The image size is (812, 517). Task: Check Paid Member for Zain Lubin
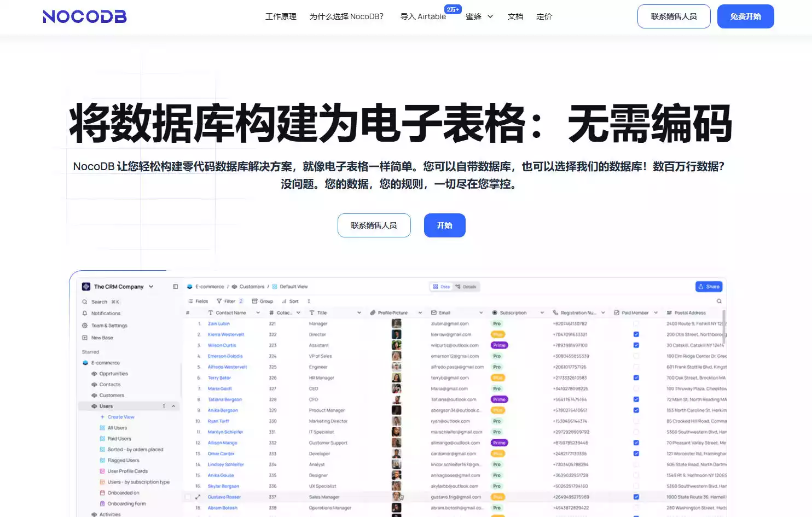[636, 324]
